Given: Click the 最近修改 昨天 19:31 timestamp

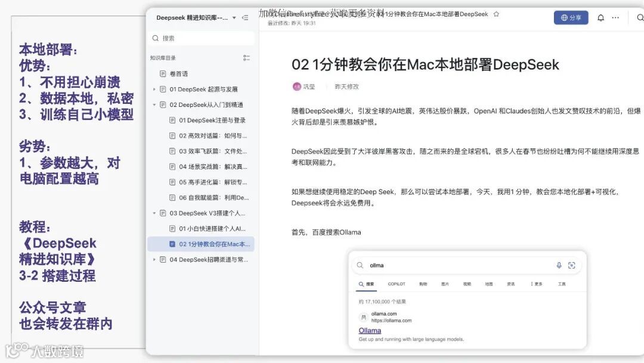Looking at the screenshot, I should click(x=292, y=23).
